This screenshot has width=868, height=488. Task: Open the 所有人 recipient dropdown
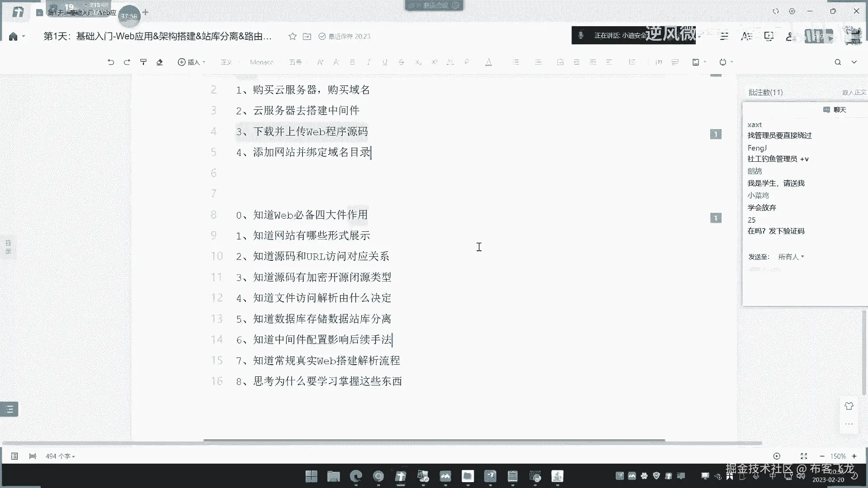(x=791, y=257)
